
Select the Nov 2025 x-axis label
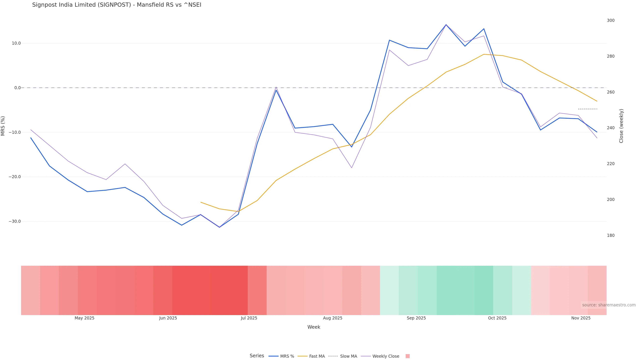pos(581,318)
